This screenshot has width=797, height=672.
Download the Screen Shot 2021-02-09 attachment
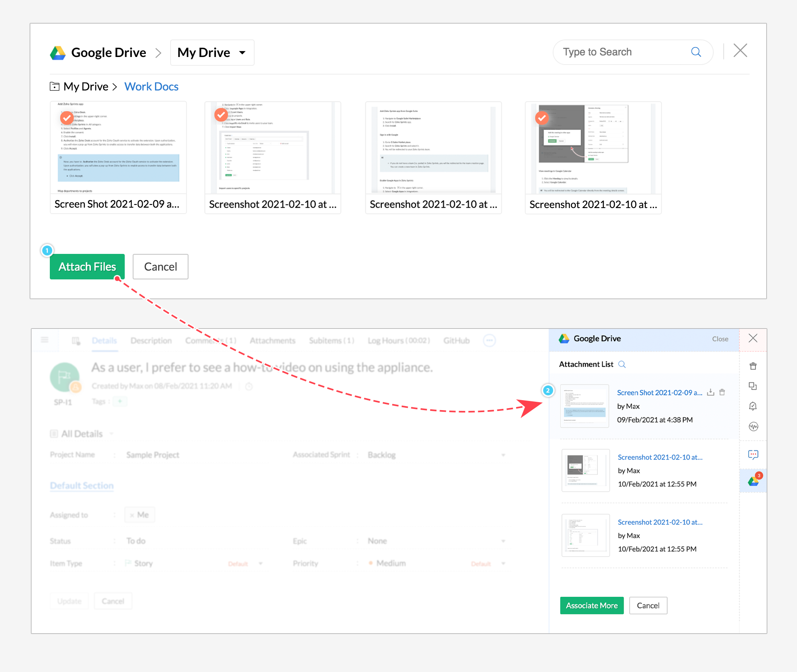[711, 392]
